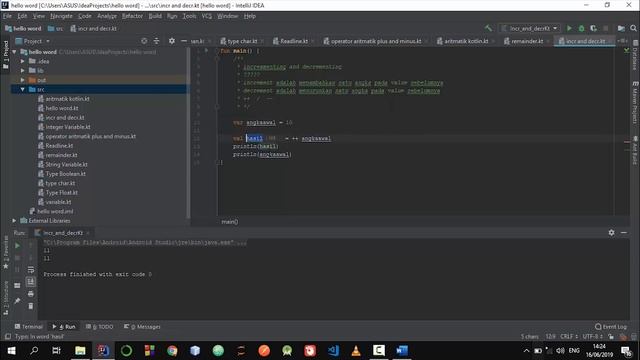Click the Project panel vertical scrollbar

[x=188, y=133]
